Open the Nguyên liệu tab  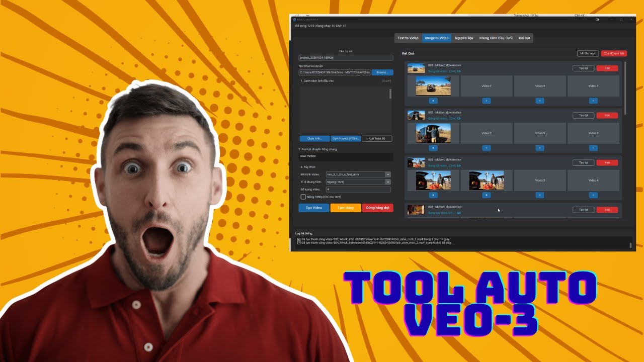point(464,38)
